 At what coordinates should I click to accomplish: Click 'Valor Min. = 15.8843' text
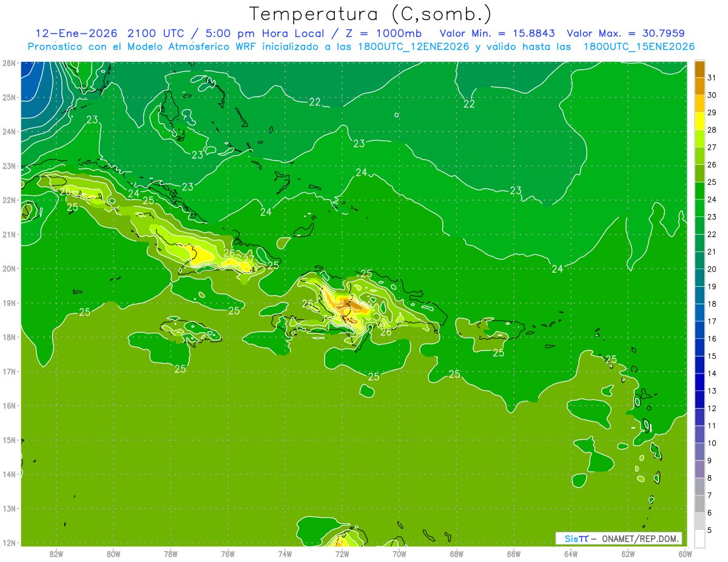point(497,33)
